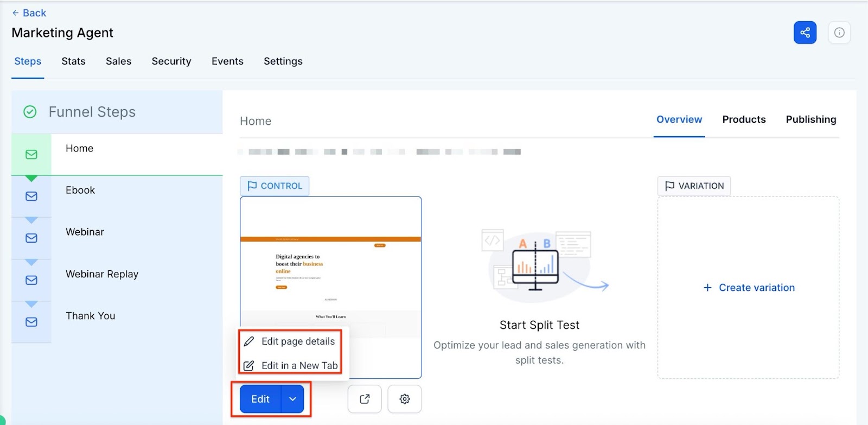Go Back to previous page
This screenshot has height=425, width=868.
click(29, 13)
